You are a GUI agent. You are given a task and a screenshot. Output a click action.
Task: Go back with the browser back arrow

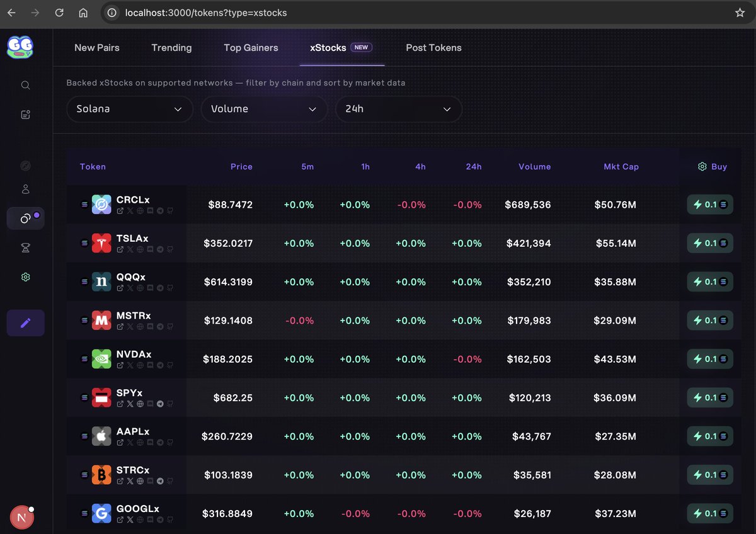11,13
